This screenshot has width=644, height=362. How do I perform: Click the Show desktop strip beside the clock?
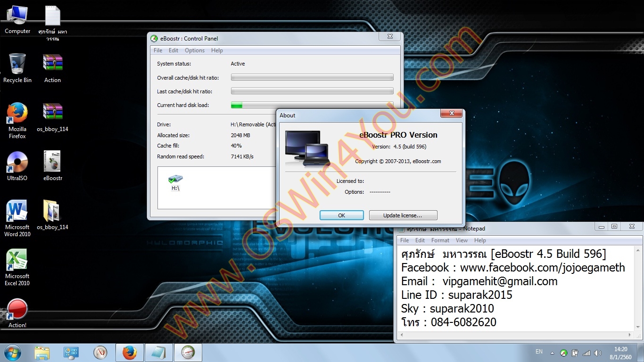pyautogui.click(x=640, y=353)
